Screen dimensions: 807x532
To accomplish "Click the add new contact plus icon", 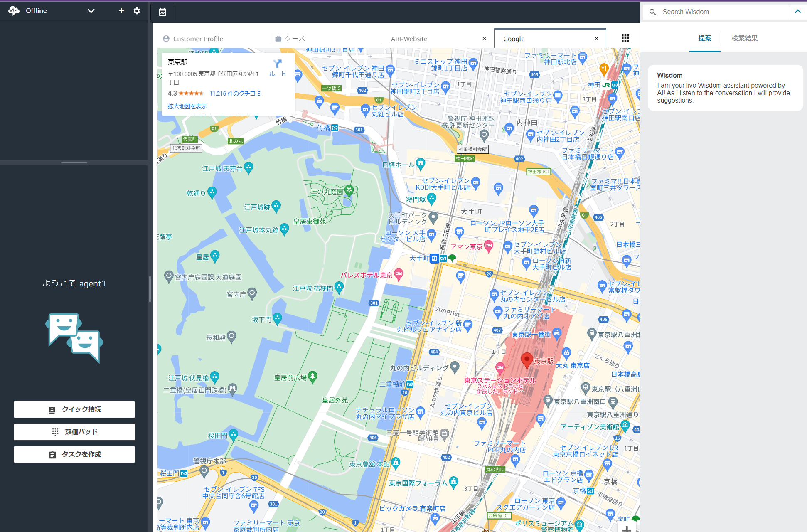I will [x=121, y=11].
